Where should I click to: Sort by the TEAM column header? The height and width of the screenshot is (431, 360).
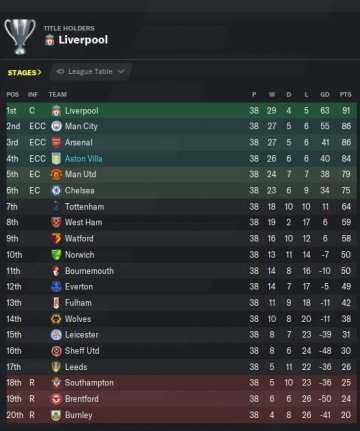[58, 95]
